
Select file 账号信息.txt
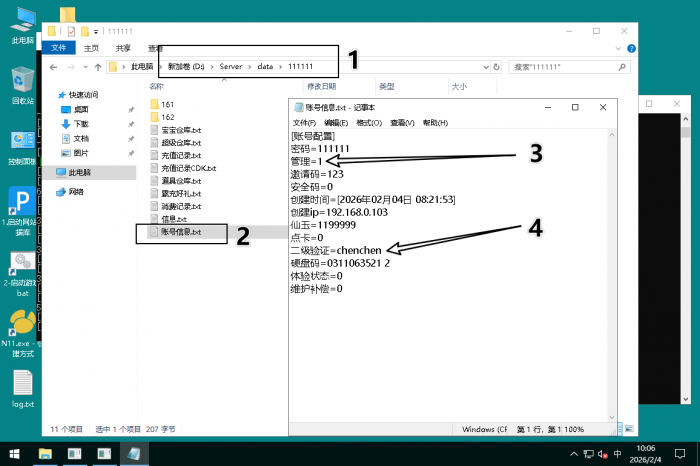pos(176,232)
